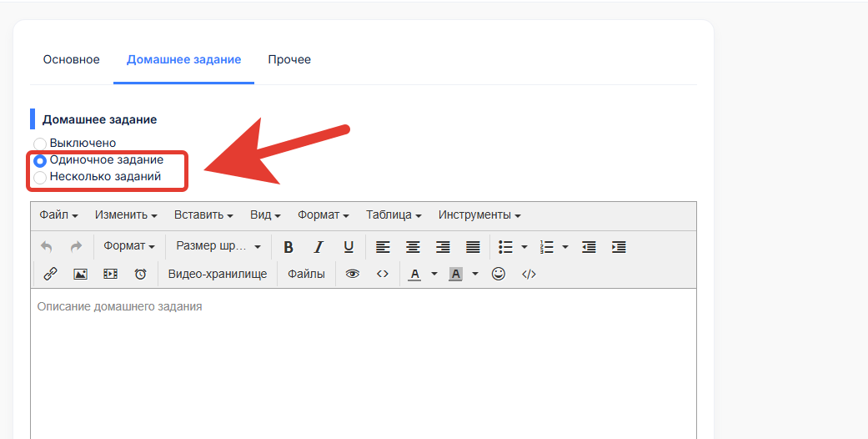Insert a bulleted list
The image size is (868, 439).
(x=505, y=247)
